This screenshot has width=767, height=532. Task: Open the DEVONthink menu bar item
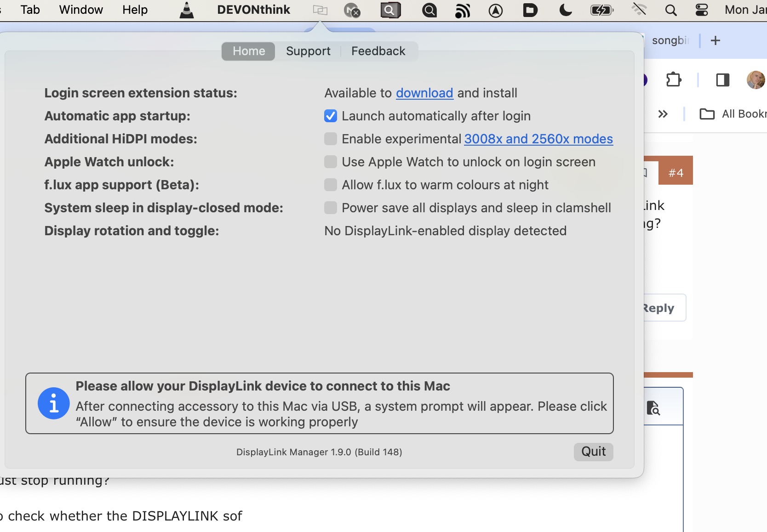pyautogui.click(x=254, y=10)
